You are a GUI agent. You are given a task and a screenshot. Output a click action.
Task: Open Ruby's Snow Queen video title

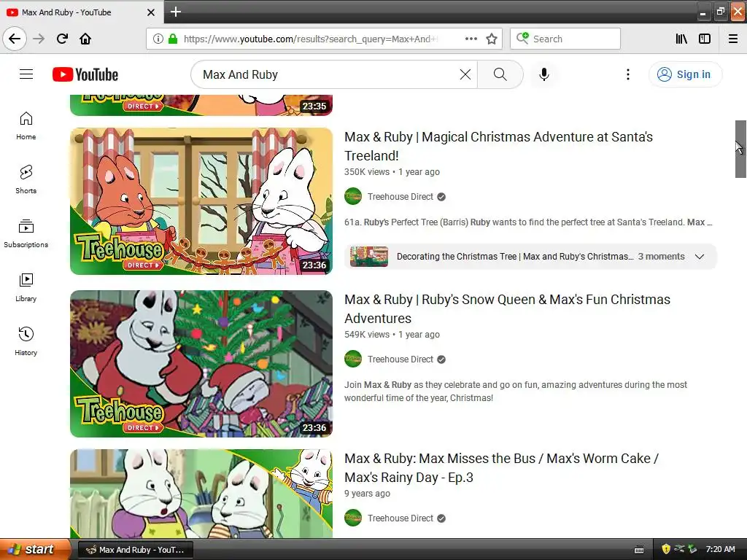click(508, 308)
